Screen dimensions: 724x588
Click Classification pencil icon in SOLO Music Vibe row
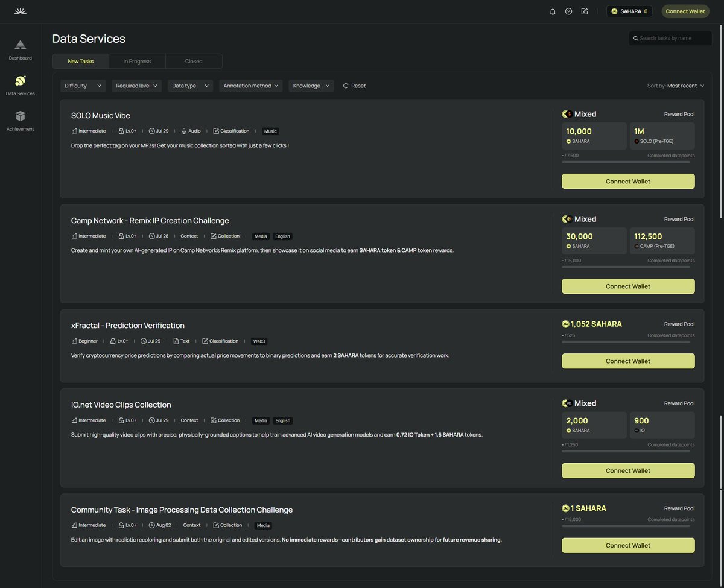(x=215, y=131)
